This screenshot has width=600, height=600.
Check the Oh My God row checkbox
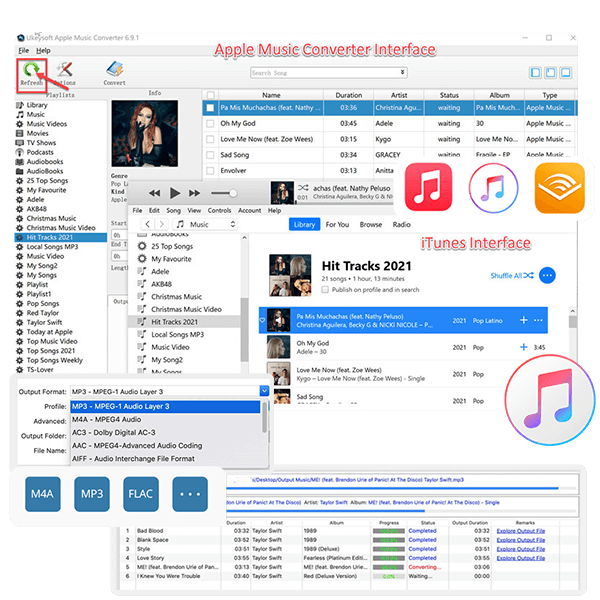pos(210,124)
